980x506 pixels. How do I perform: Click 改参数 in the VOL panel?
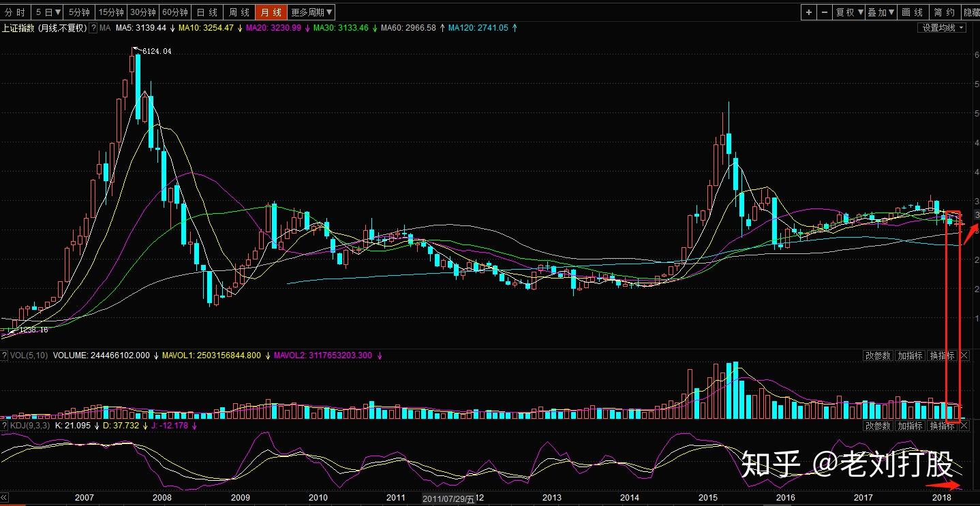pos(878,355)
